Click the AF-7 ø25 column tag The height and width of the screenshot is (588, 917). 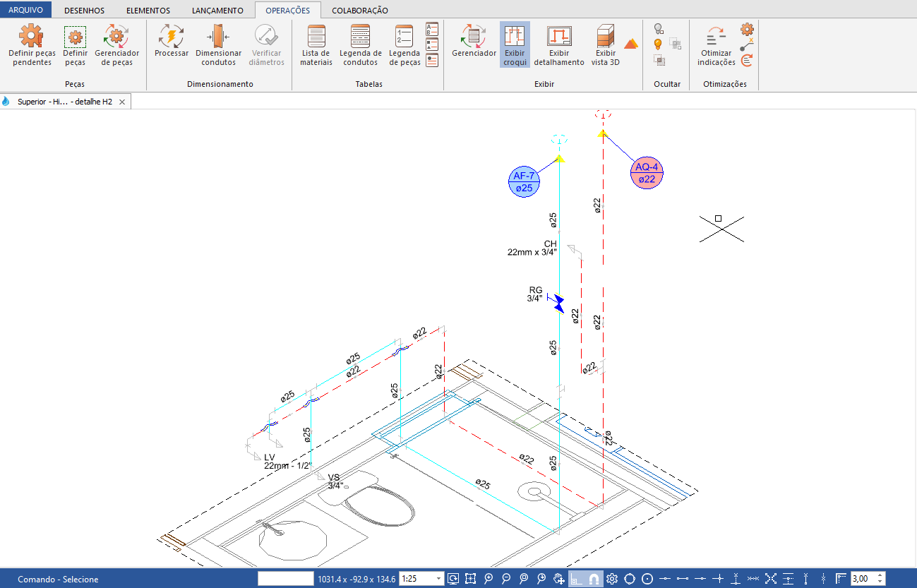tap(524, 182)
